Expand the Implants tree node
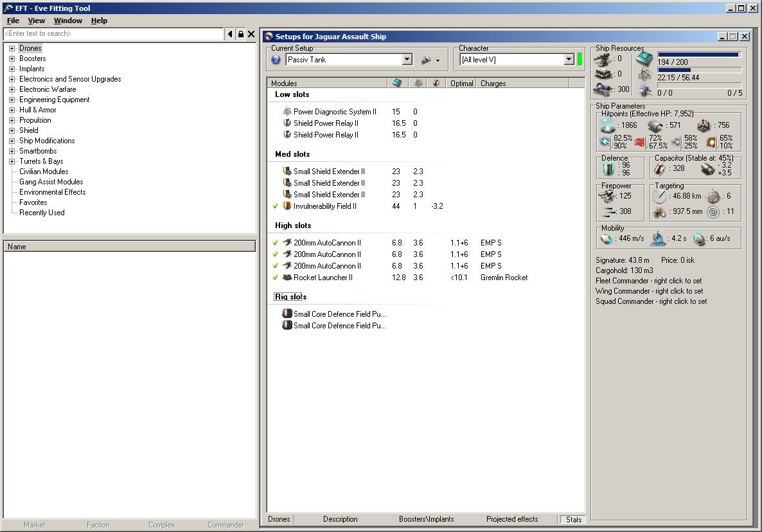This screenshot has height=532, width=762. (12, 69)
